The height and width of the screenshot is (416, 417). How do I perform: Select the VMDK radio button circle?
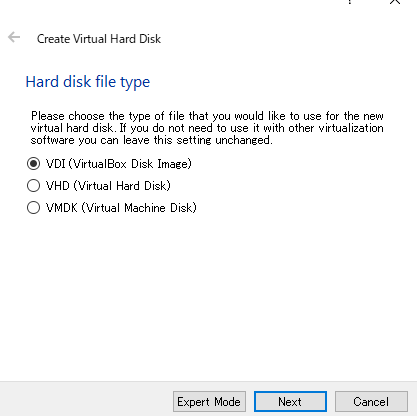coord(33,208)
